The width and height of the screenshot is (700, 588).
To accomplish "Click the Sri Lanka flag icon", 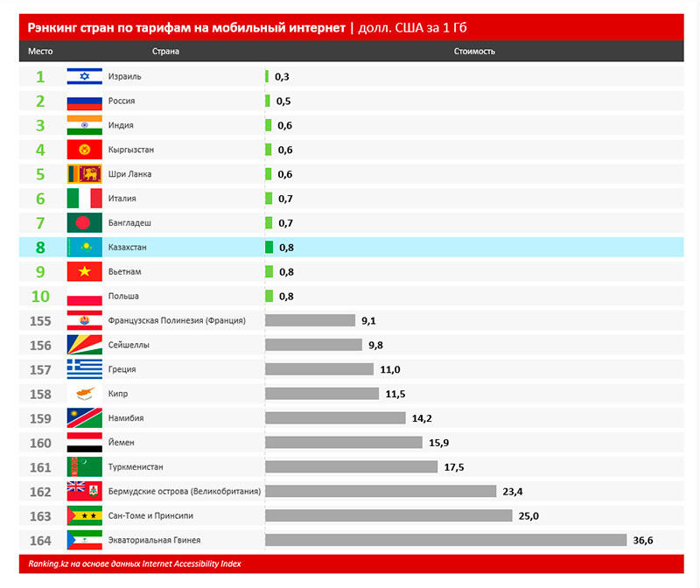I will coord(85,174).
